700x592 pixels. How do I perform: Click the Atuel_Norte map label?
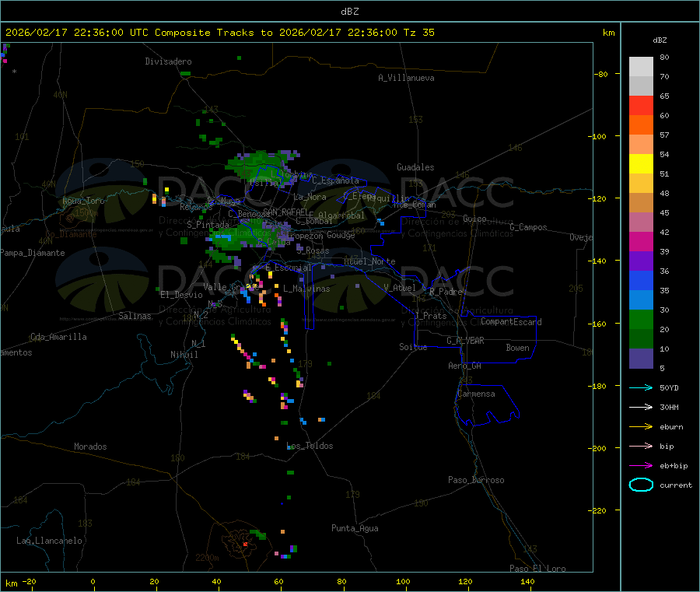pyautogui.click(x=369, y=261)
